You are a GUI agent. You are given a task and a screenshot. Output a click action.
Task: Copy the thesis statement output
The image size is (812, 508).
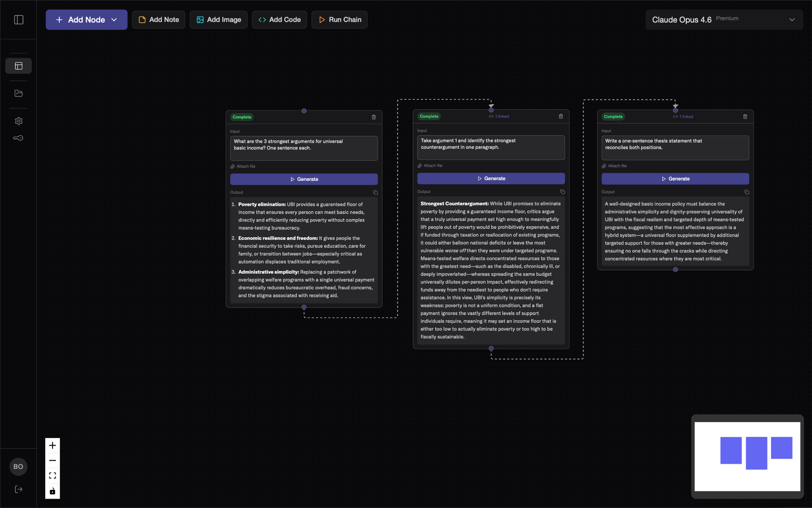(x=746, y=192)
